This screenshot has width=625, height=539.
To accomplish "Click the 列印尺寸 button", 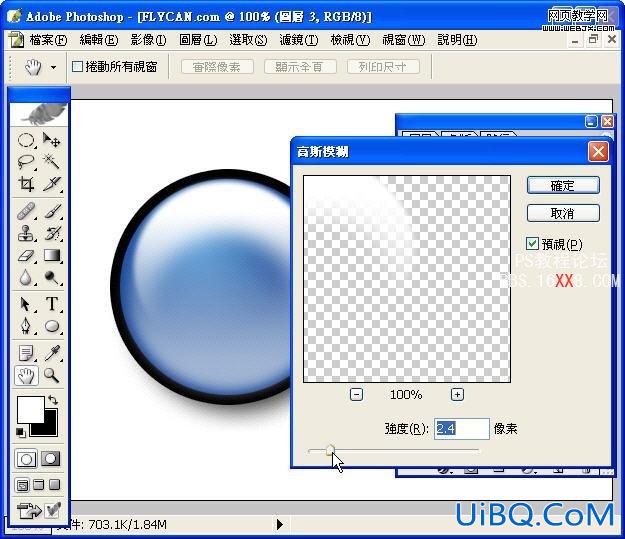I will click(383, 67).
